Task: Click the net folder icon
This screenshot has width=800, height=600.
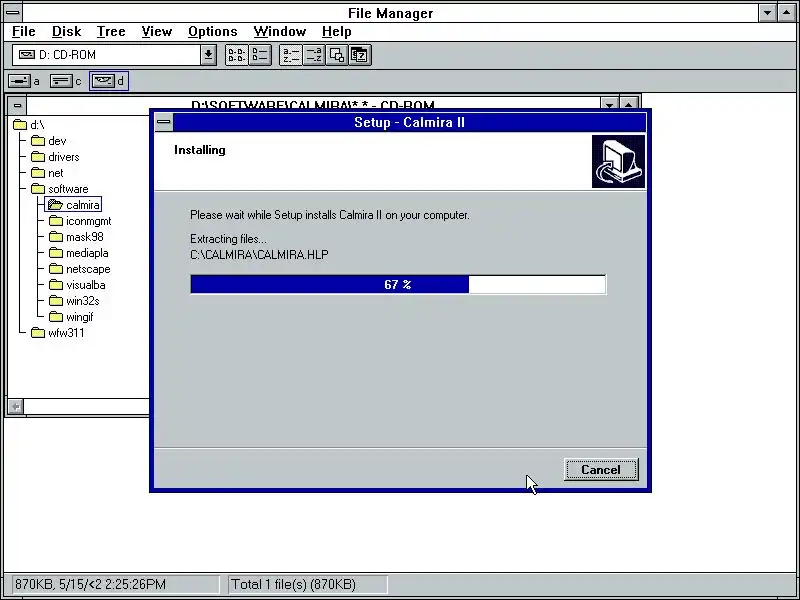Action: click(38, 173)
